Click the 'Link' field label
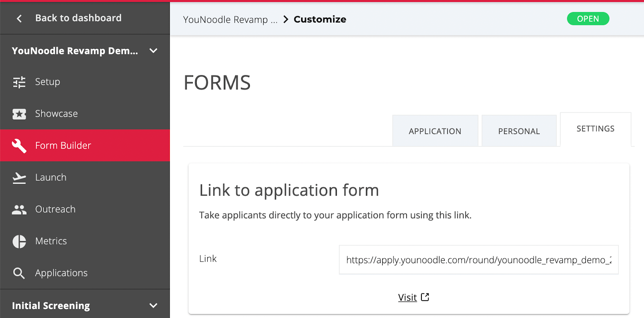644x318 pixels. [208, 259]
